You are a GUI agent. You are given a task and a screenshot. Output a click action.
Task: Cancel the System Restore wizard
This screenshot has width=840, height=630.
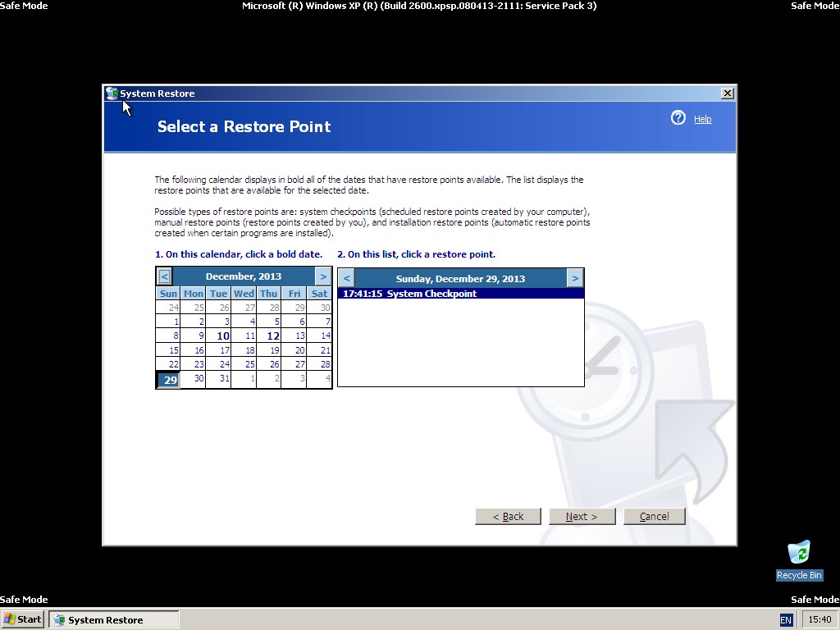coord(654,517)
